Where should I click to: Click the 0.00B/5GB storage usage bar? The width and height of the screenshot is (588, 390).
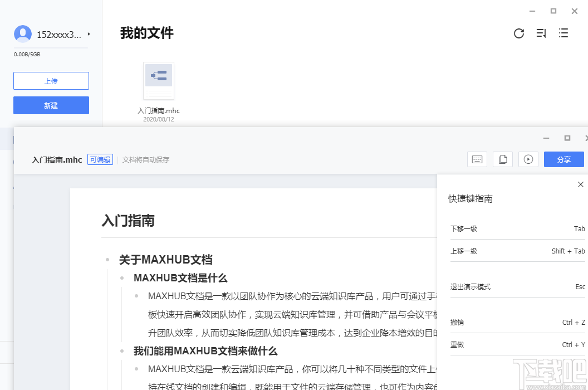tap(26, 55)
